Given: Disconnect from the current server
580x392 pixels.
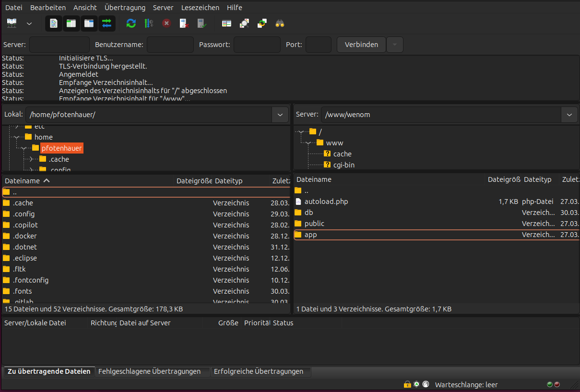Looking at the screenshot, I should (x=184, y=23).
